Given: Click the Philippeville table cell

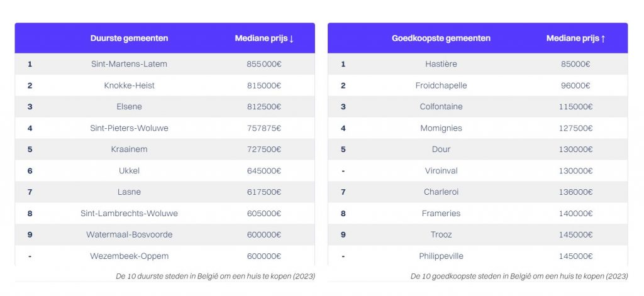Looking at the screenshot, I should point(441,256).
